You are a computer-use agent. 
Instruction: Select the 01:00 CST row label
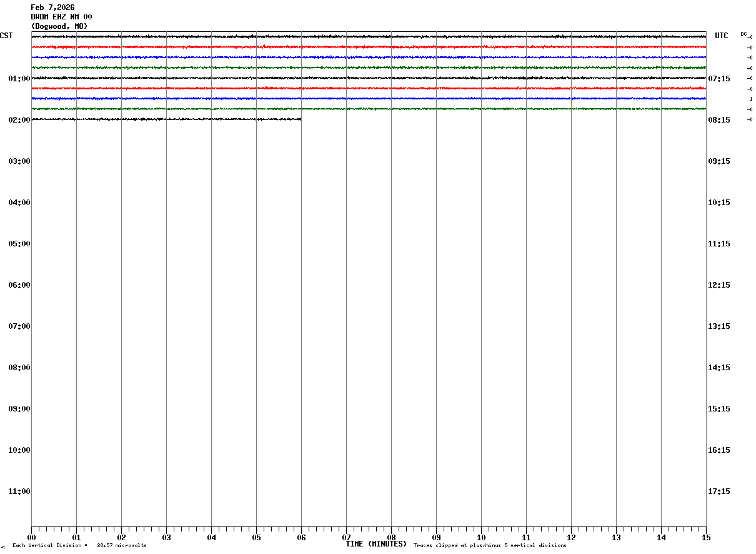[x=19, y=79]
